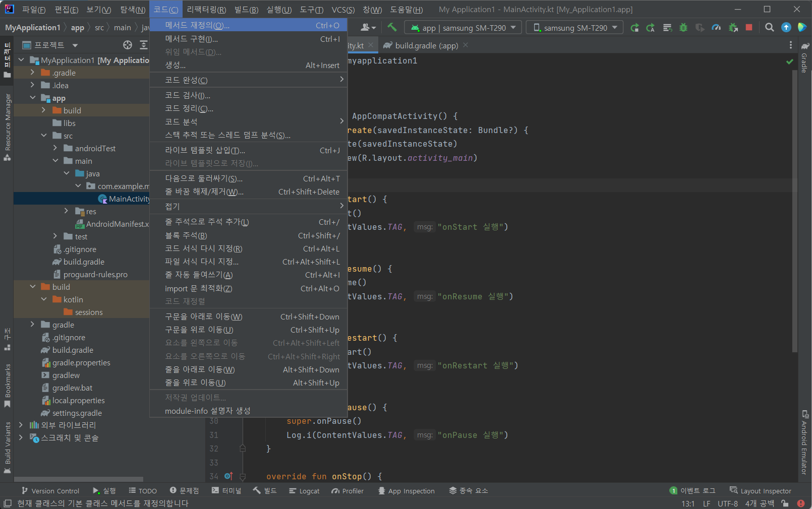Click the Debug app bug icon

pos(683,28)
